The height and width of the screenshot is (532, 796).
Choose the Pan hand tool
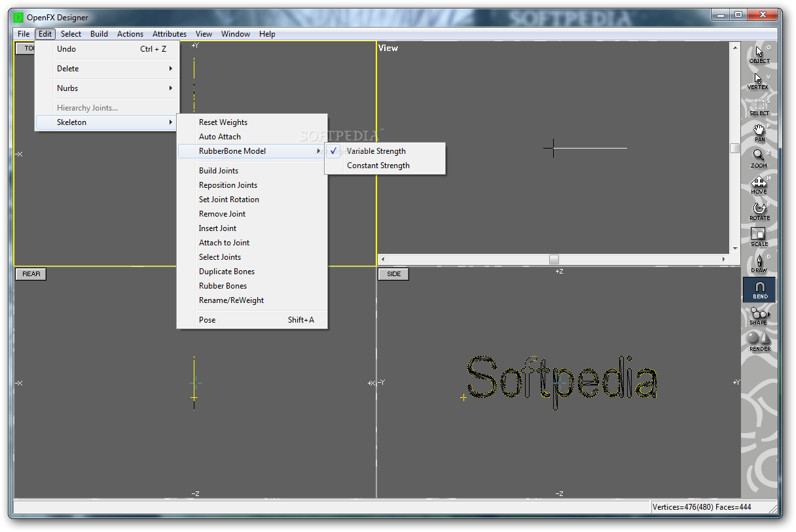pos(759,133)
